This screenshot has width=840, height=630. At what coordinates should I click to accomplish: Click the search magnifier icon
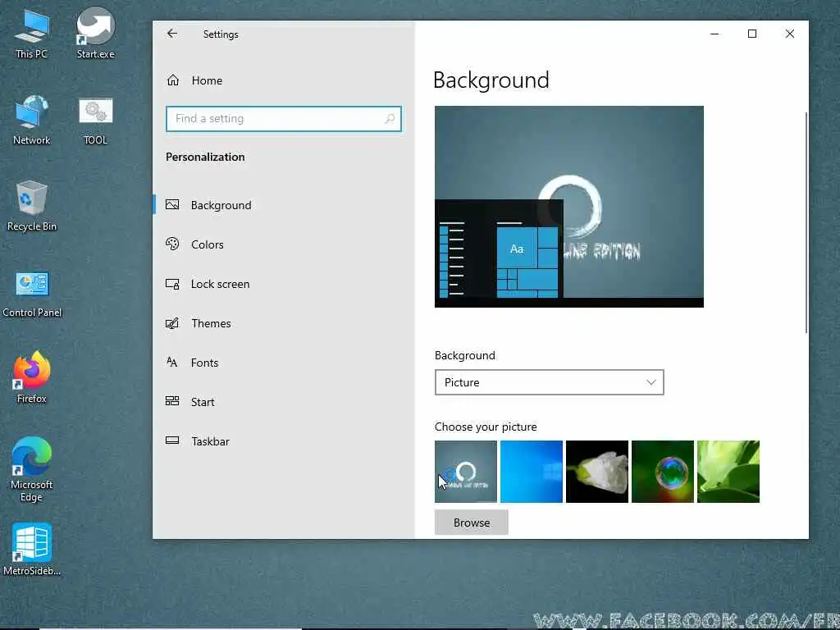point(390,118)
